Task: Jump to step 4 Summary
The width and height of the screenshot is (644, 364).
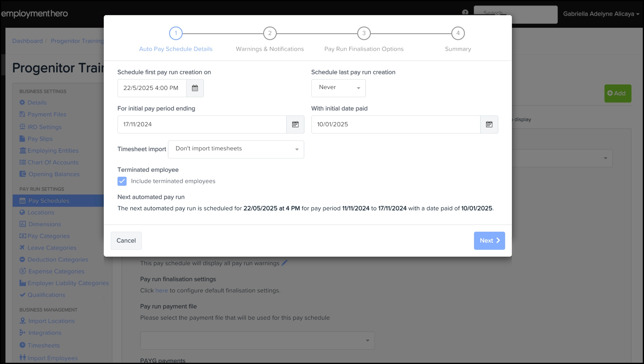Action: (458, 33)
